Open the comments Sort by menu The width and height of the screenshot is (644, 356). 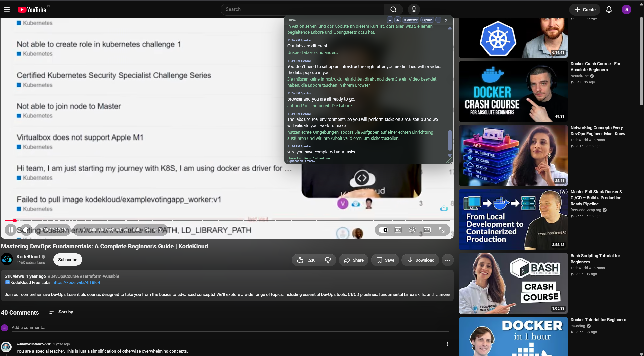(x=61, y=312)
